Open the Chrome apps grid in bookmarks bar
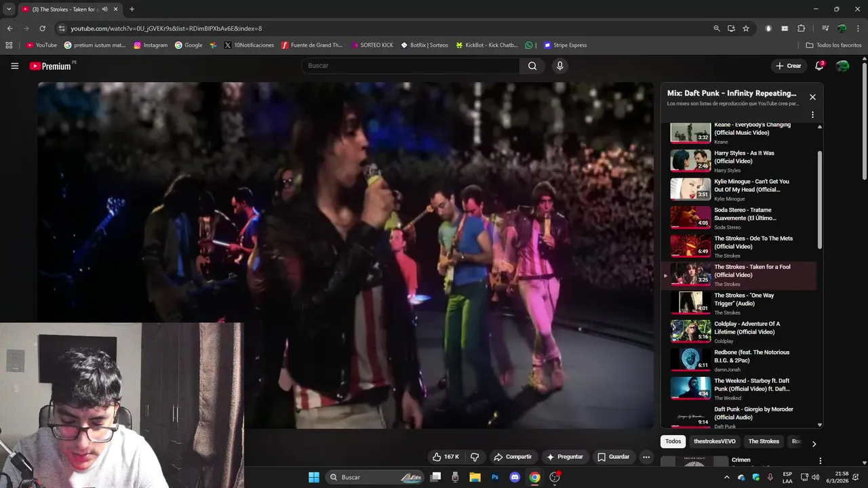 pos(9,45)
